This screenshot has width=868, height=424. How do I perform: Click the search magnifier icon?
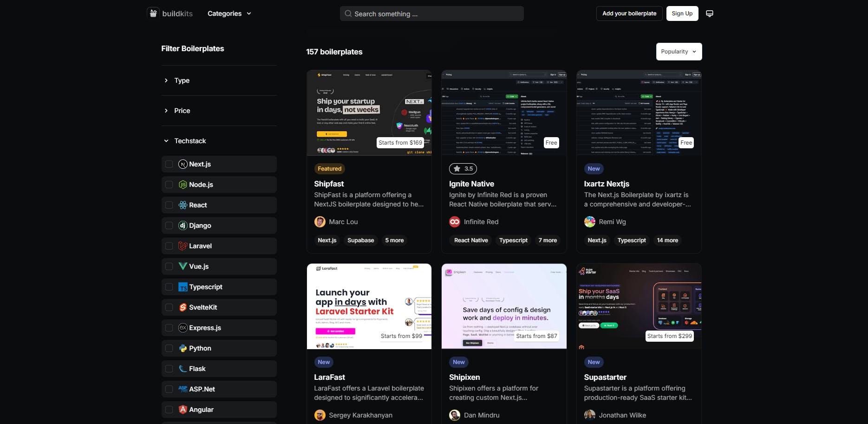(348, 14)
